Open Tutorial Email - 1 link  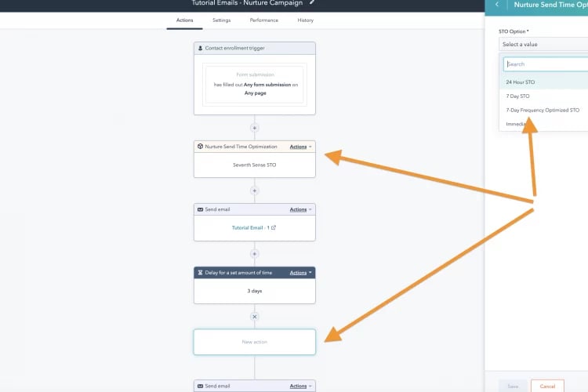pos(251,227)
